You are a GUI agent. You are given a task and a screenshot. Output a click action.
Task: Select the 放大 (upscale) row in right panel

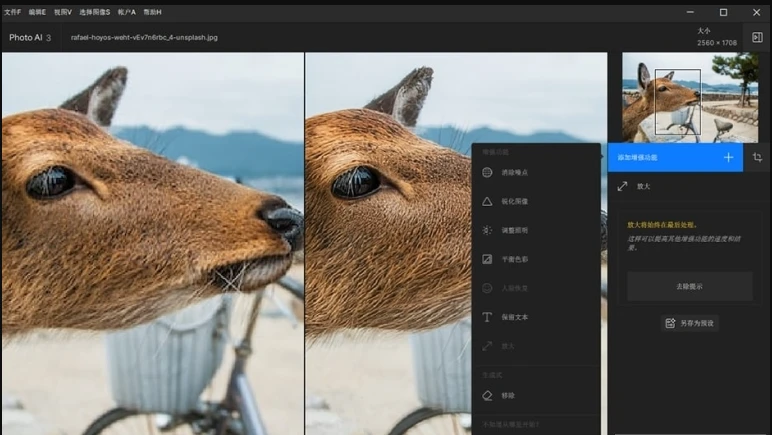click(x=689, y=186)
